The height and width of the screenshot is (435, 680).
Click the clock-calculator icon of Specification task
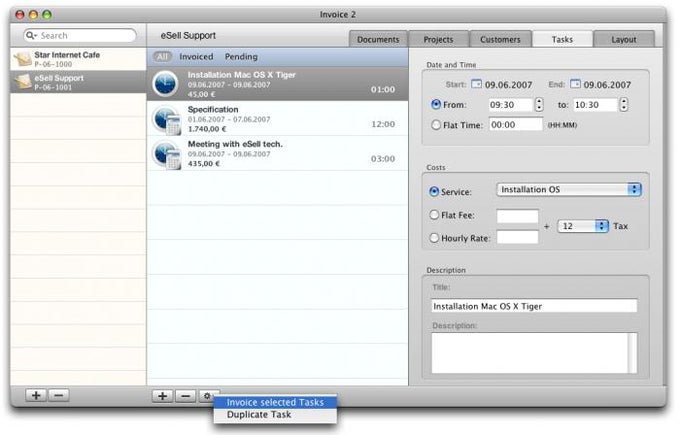tap(167, 120)
